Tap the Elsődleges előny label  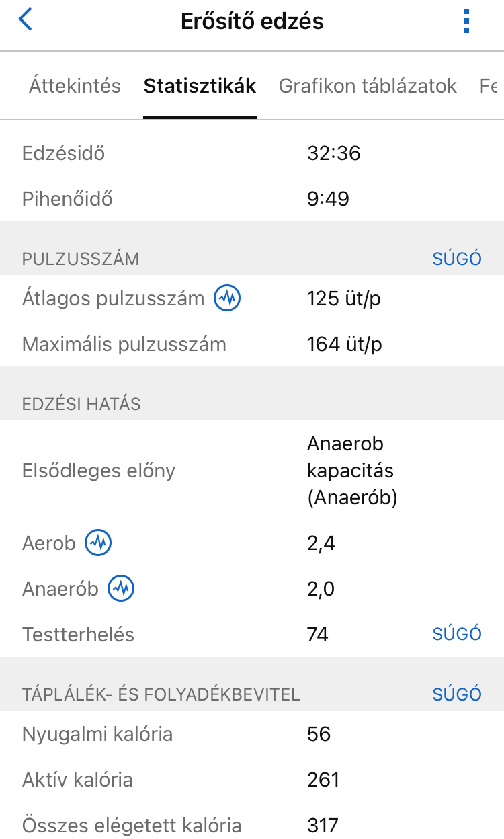(x=99, y=471)
